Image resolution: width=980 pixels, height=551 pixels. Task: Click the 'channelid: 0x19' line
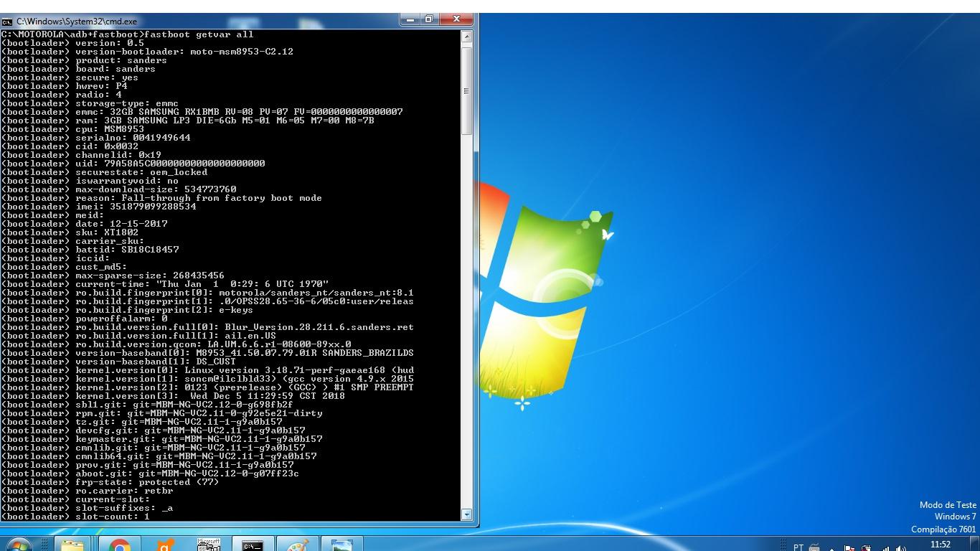(x=81, y=155)
